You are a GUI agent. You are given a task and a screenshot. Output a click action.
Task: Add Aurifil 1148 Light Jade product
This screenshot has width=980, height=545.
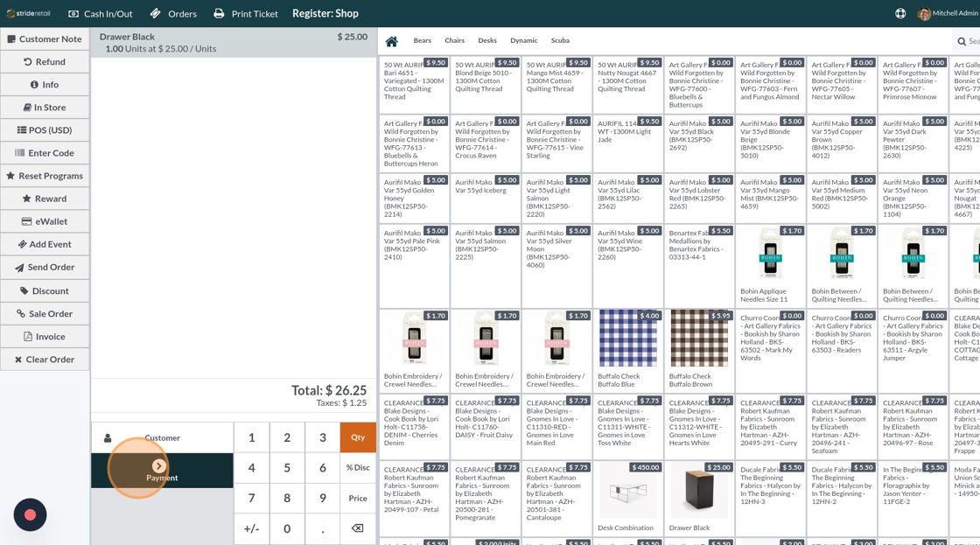627,143
